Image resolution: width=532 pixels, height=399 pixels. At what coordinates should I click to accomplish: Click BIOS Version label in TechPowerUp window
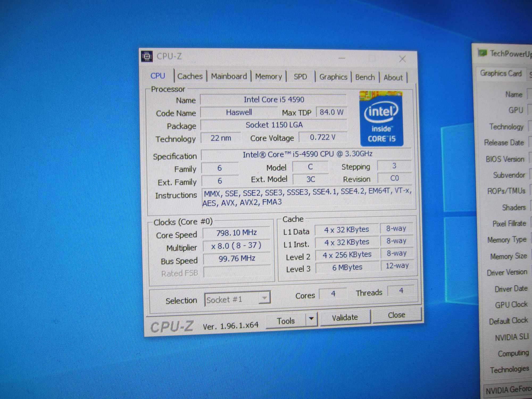[x=505, y=159]
